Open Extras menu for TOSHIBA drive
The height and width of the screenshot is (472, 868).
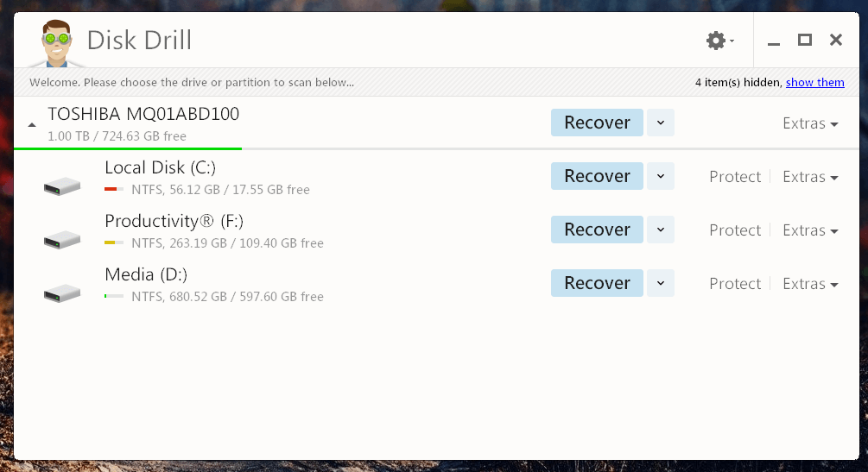[810, 123]
